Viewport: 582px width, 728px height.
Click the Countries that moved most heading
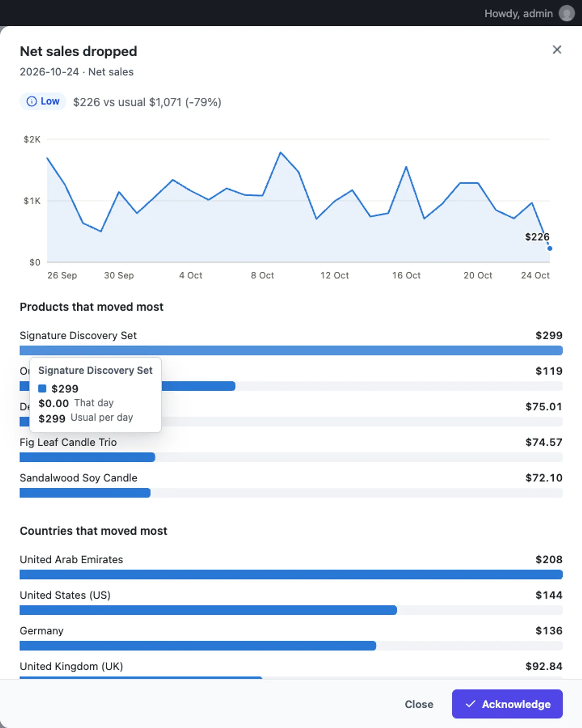[93, 531]
